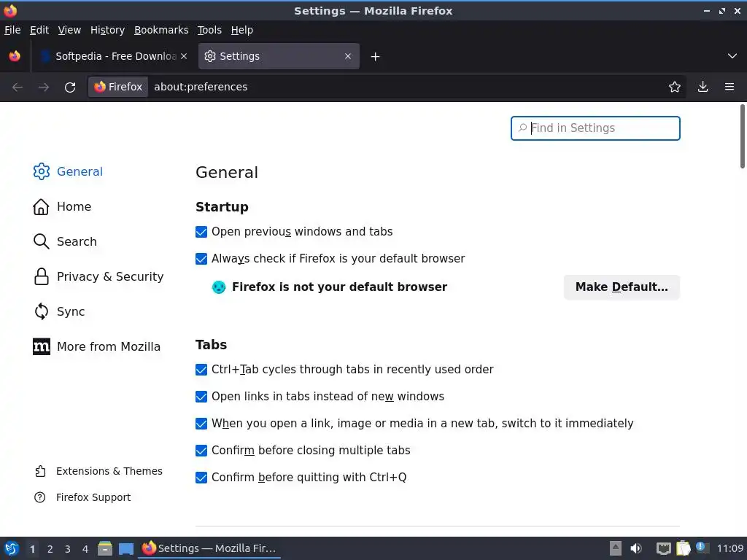Reload the current page

(x=70, y=87)
